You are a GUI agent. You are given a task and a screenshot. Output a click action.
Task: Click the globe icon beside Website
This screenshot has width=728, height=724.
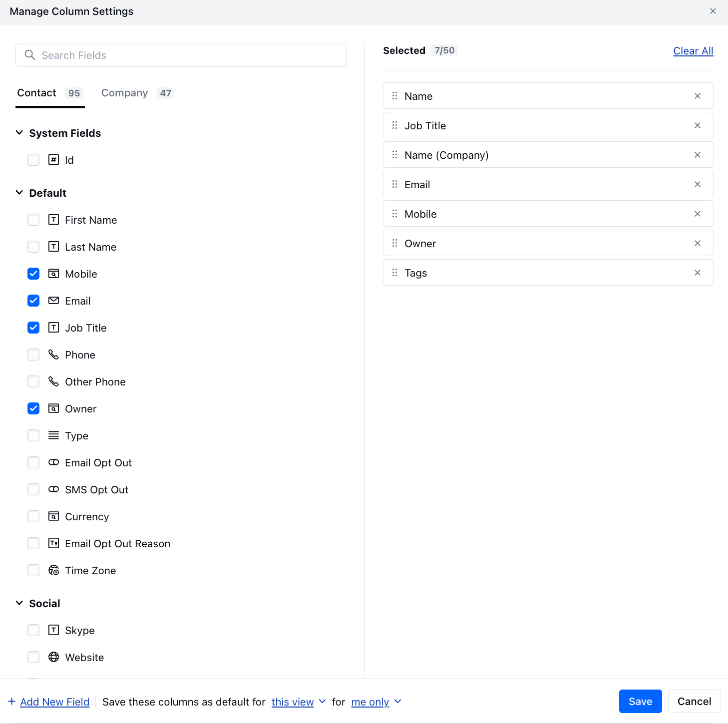click(x=53, y=657)
